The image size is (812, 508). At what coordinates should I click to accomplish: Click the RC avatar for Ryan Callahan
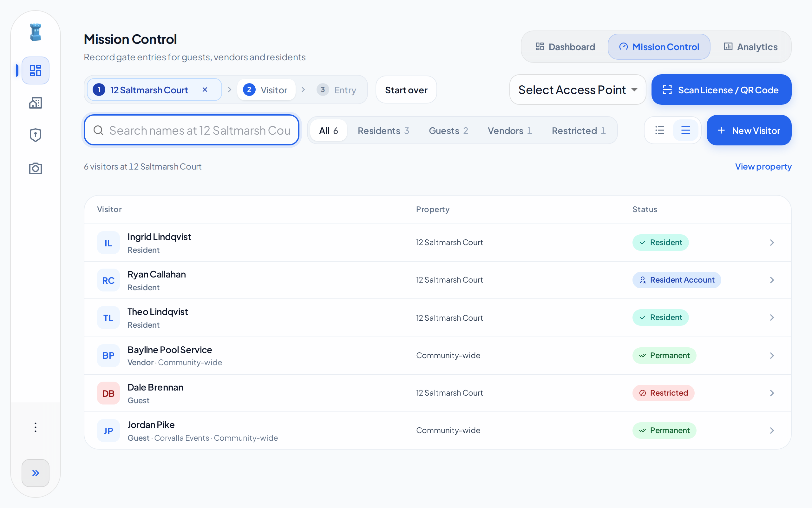[x=108, y=280]
